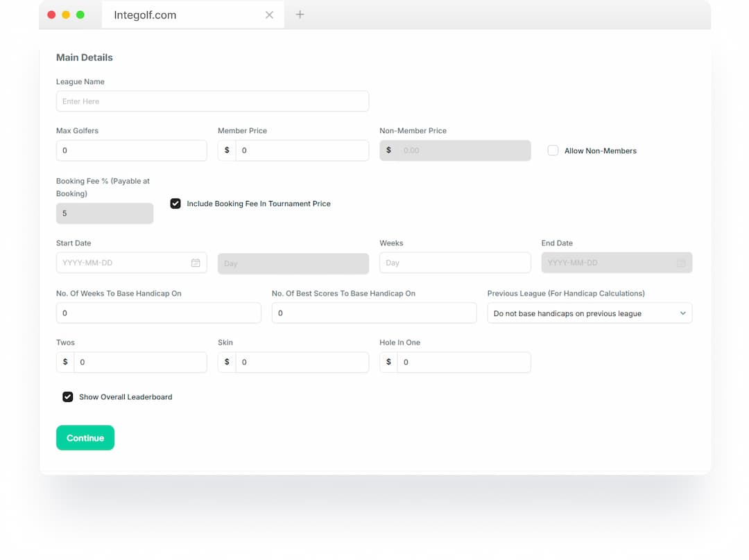Click the Hole In One amount field

pyautogui.click(x=463, y=362)
